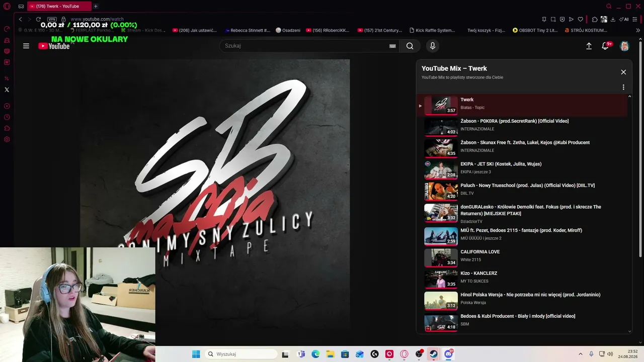
Task: Toggle the ad blocker shield icon
Action: pos(562,19)
